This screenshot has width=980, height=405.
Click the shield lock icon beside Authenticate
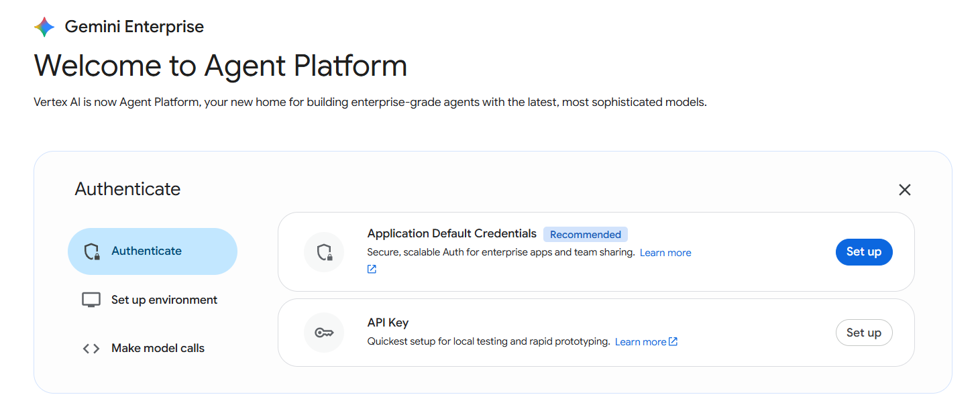tap(91, 251)
